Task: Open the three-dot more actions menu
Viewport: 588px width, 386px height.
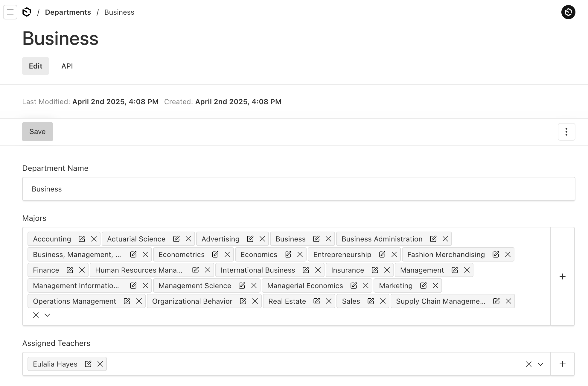Action: coord(566,132)
